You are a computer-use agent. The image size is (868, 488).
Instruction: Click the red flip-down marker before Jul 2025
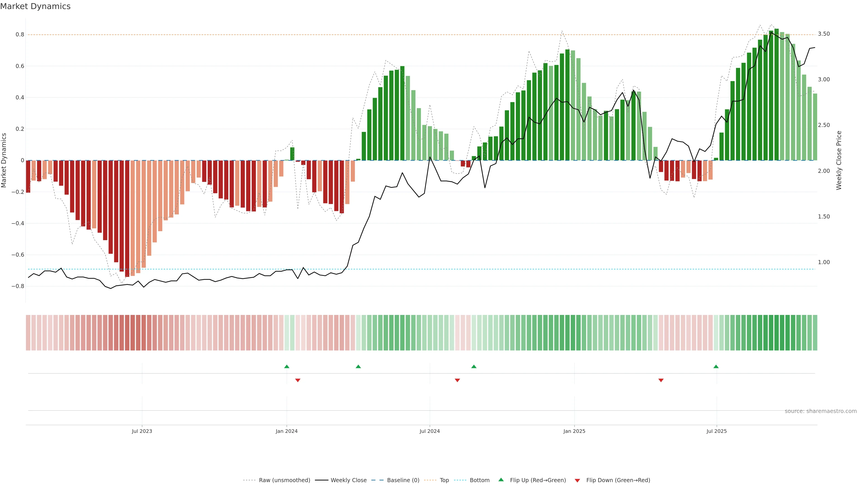pos(661,380)
